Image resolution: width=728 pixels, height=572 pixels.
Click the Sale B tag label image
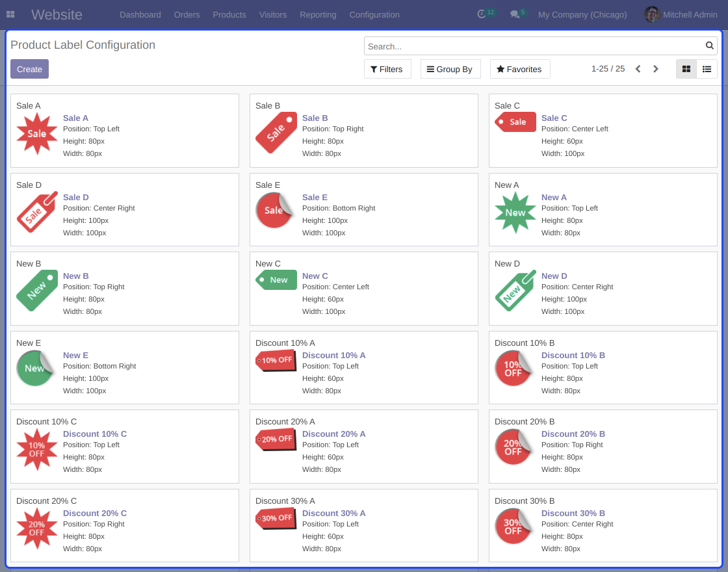point(276,133)
